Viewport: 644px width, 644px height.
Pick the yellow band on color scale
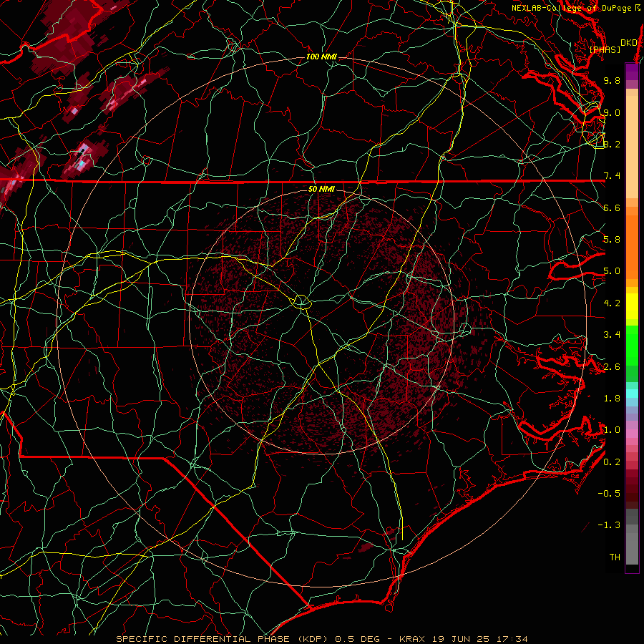(x=632, y=306)
